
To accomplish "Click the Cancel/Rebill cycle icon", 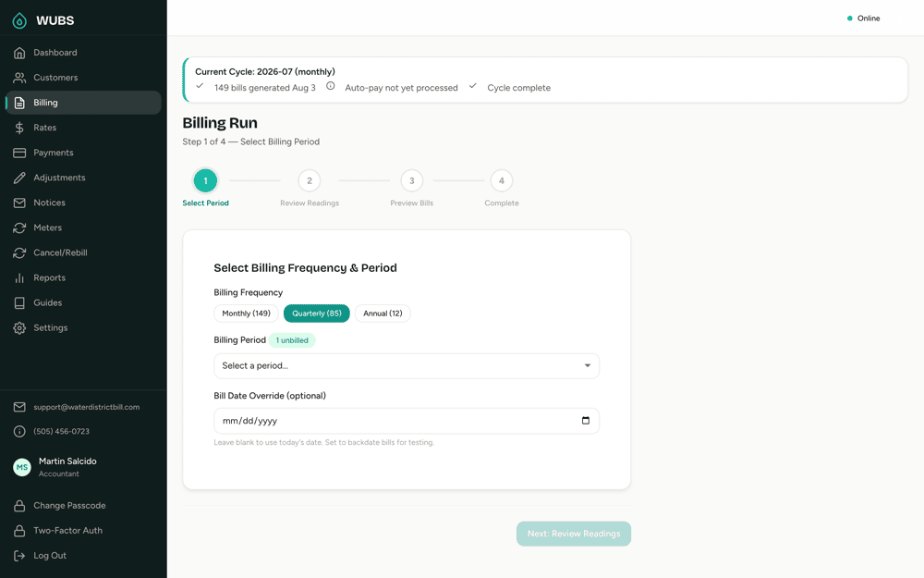I will point(19,252).
